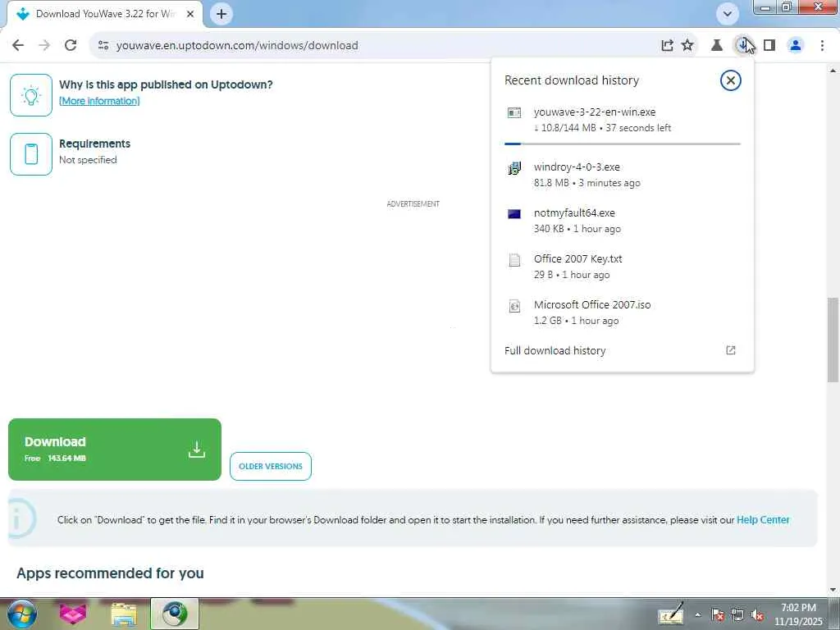The height and width of the screenshot is (630, 840).
Task: Open Full download history
Action: coord(623,350)
